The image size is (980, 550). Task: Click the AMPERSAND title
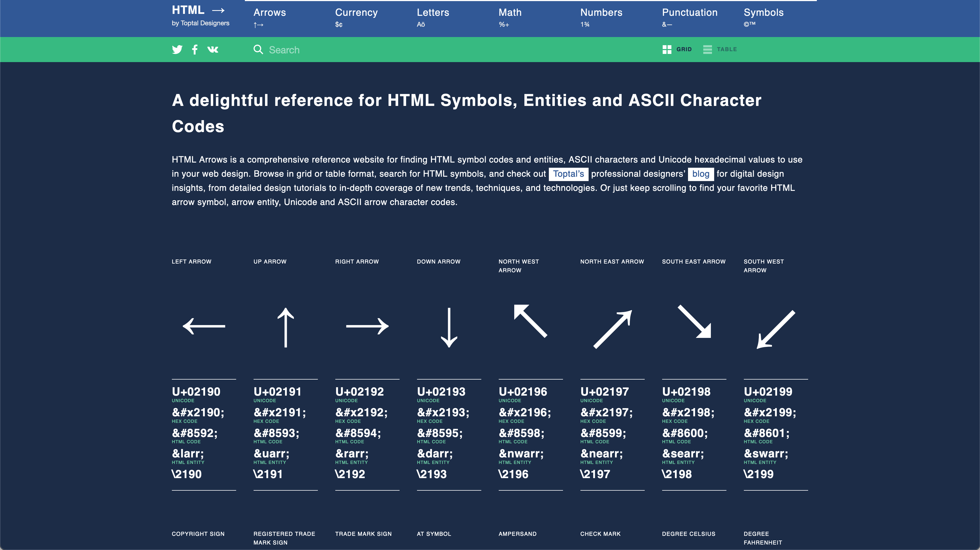point(518,534)
